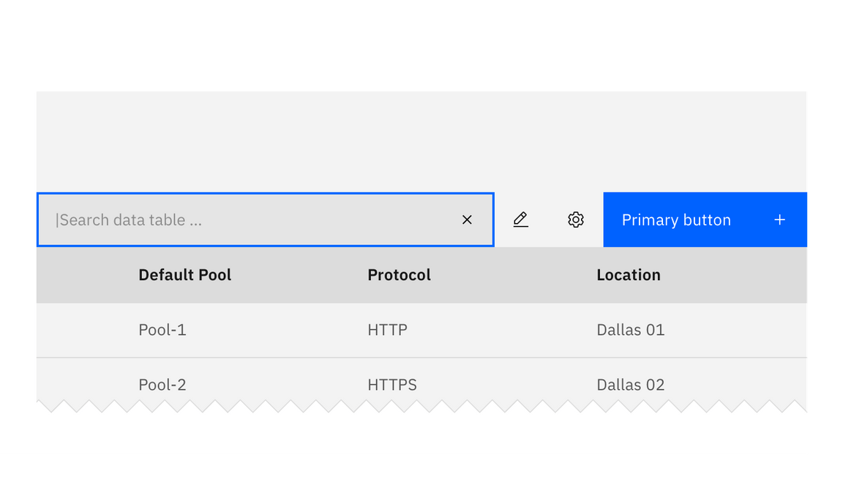This screenshot has width=843, height=504.
Task: Select the Dallas 02 location cell
Action: point(631,385)
